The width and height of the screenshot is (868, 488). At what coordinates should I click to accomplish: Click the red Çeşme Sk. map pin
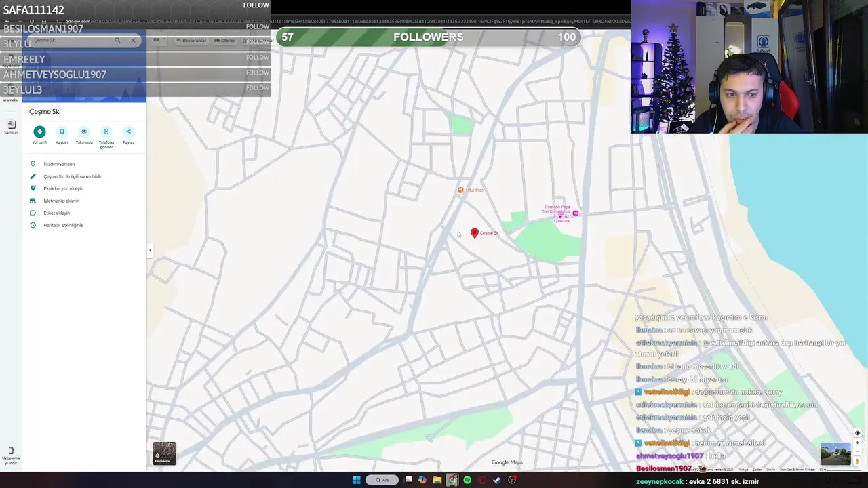[x=475, y=233]
